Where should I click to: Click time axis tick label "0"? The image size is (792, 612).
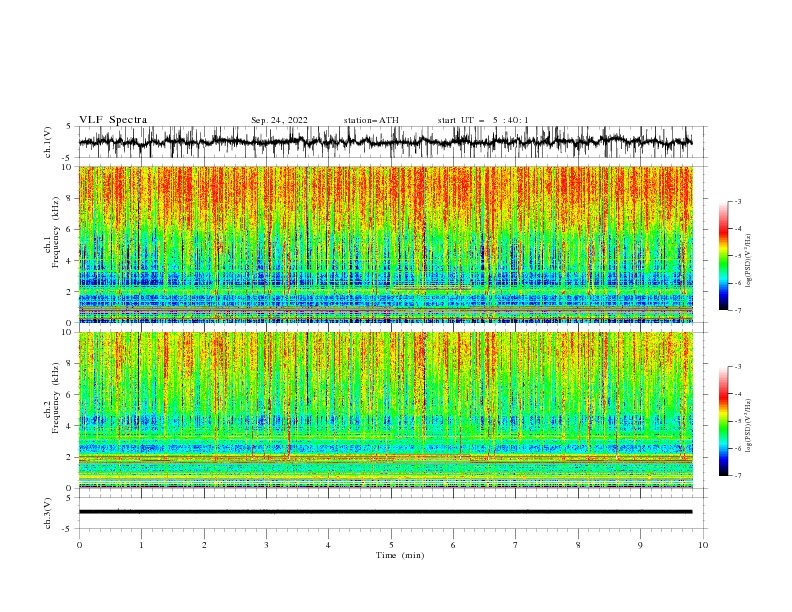pyautogui.click(x=79, y=545)
